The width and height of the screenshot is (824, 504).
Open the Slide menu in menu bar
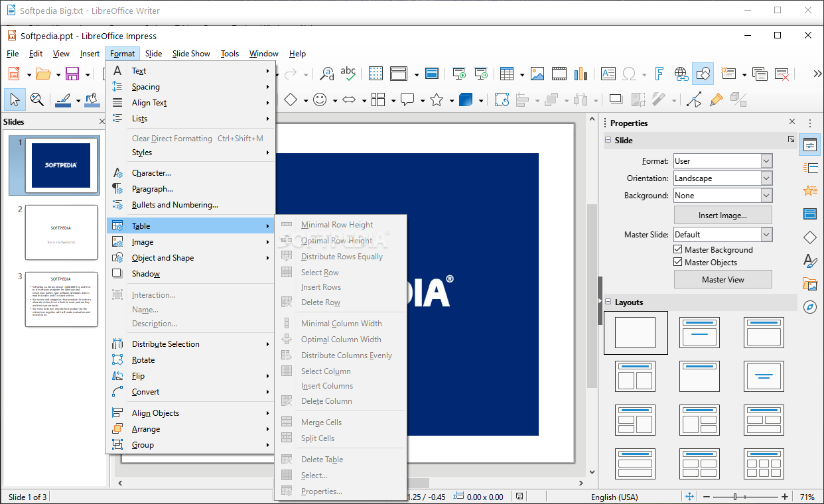[x=153, y=54]
